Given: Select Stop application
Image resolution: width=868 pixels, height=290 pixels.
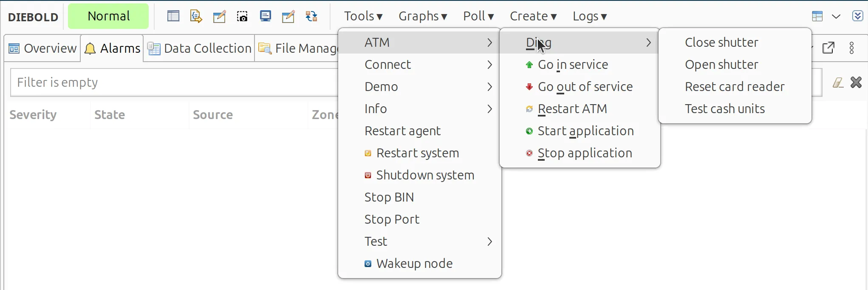Looking at the screenshot, I should 580,153.
